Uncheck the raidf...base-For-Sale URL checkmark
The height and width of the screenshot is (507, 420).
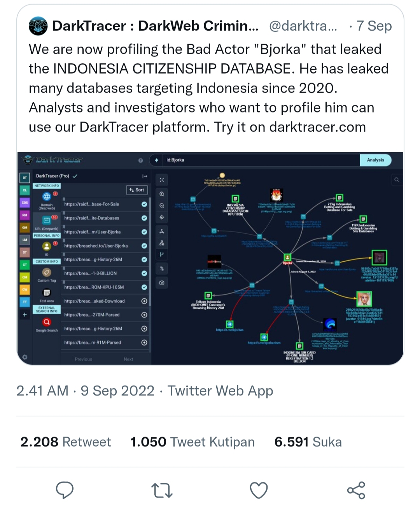click(x=144, y=204)
